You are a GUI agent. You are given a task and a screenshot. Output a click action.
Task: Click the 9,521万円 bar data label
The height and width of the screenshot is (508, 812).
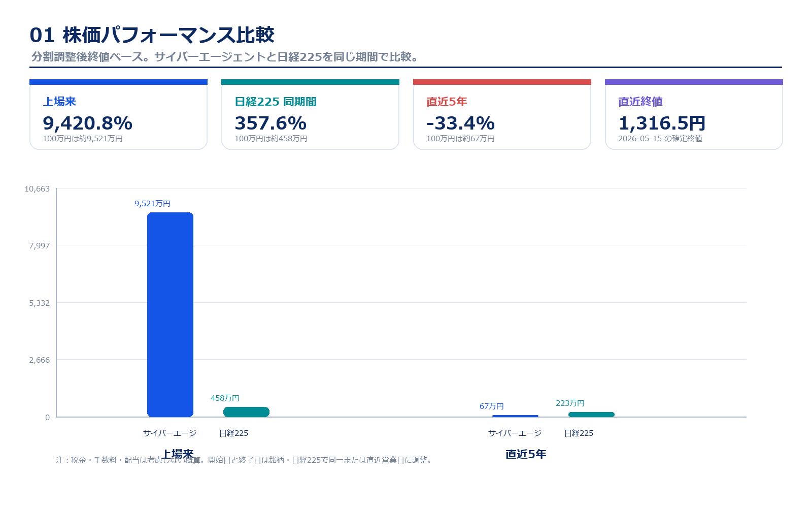coord(152,203)
